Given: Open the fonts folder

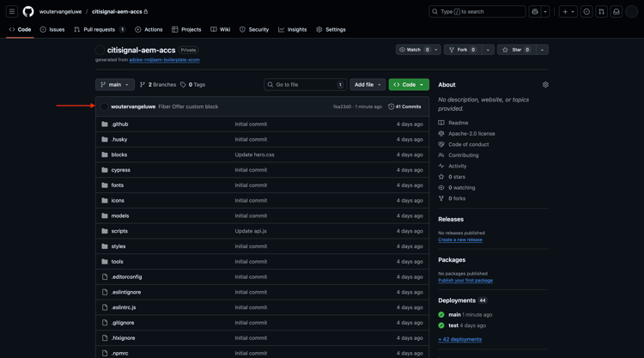Looking at the screenshot, I should click(x=118, y=185).
